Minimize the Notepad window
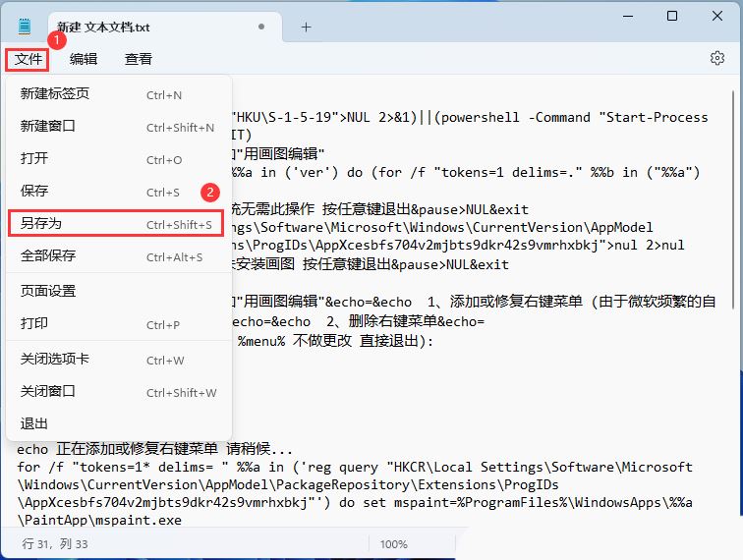 (628, 16)
